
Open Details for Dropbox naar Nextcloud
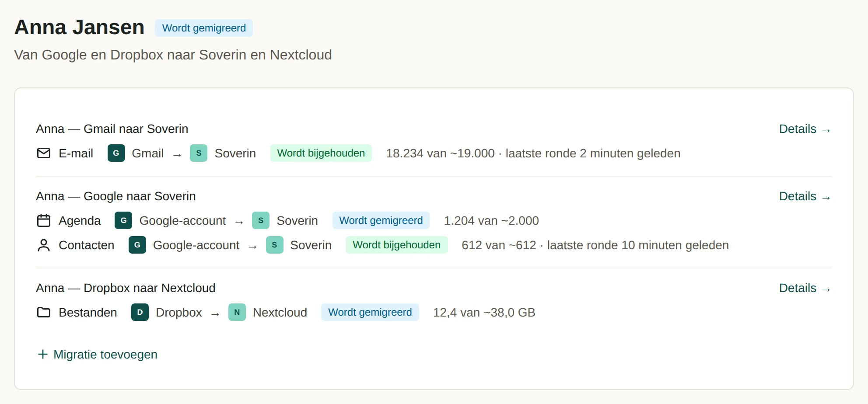(805, 288)
